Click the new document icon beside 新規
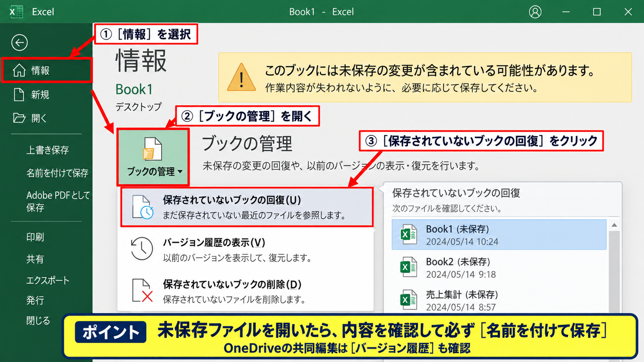 pos(19,95)
